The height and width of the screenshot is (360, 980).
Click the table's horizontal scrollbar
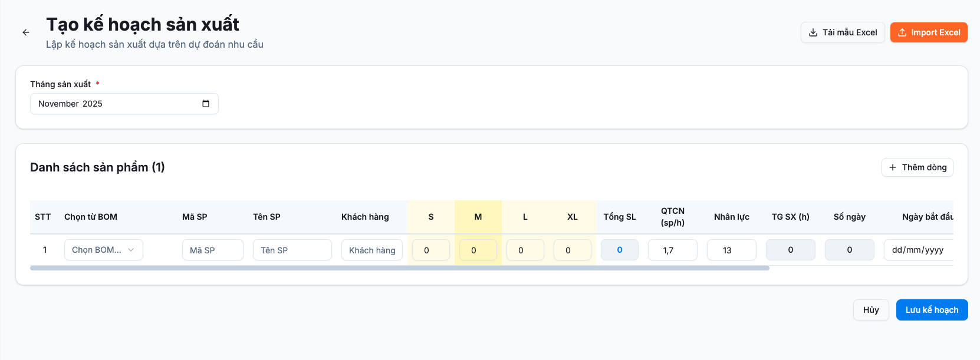(x=400, y=268)
